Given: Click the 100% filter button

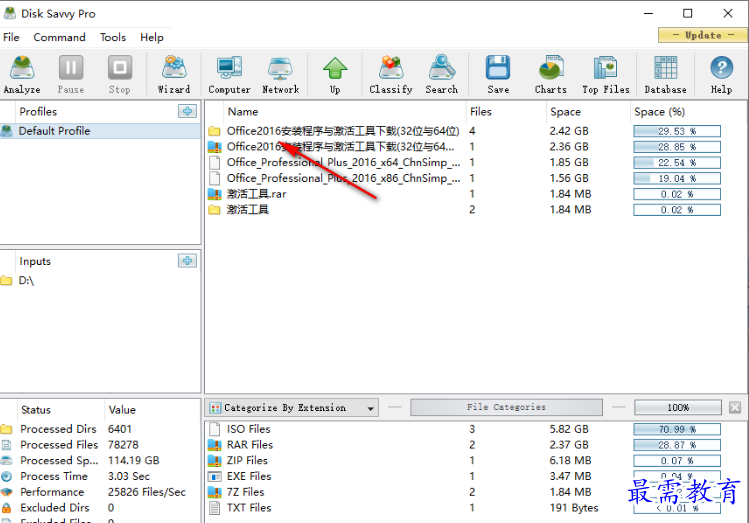Looking at the screenshot, I should pyautogui.click(x=678, y=407).
